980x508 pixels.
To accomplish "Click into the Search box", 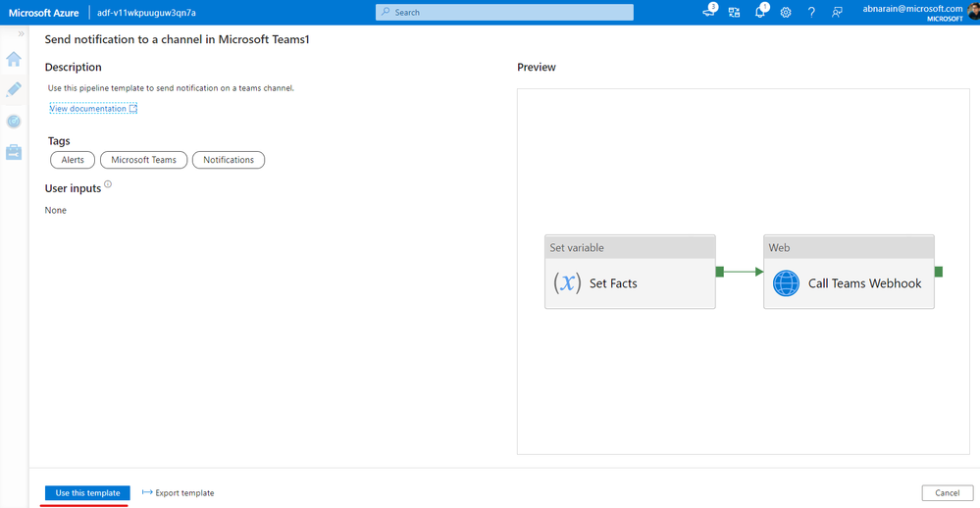I will [x=504, y=13].
